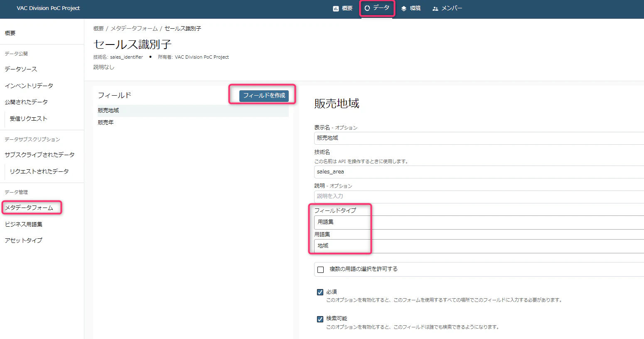Select メタデータフォーム in the left sidebar
644x339 pixels.
(29, 208)
